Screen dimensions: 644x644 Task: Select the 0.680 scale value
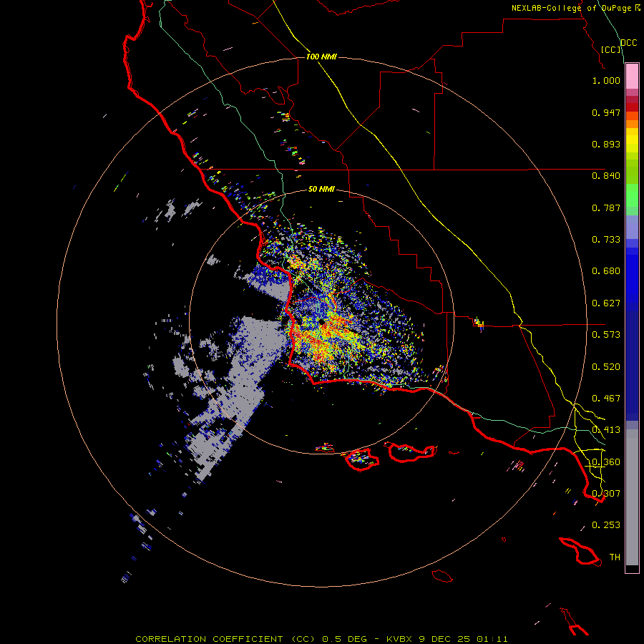(606, 271)
